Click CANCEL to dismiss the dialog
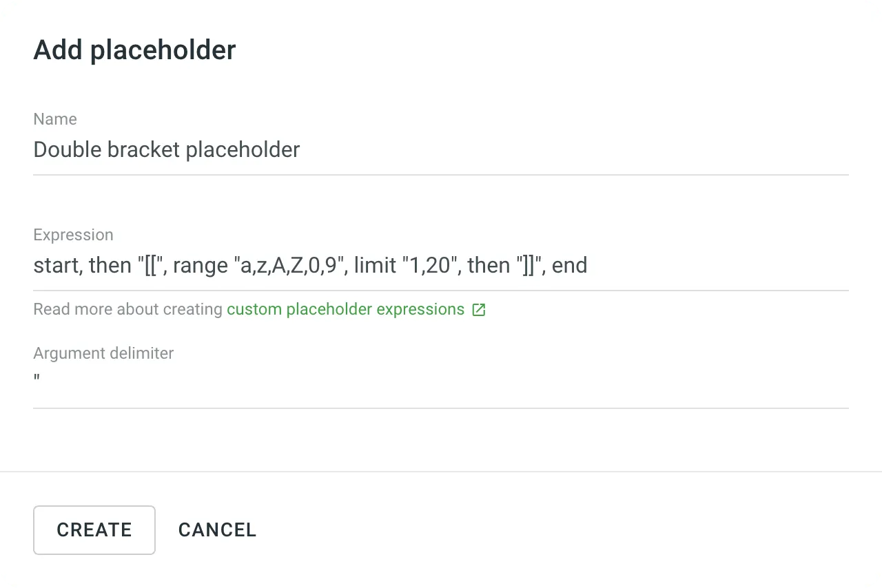882x588 pixels. pos(217,529)
